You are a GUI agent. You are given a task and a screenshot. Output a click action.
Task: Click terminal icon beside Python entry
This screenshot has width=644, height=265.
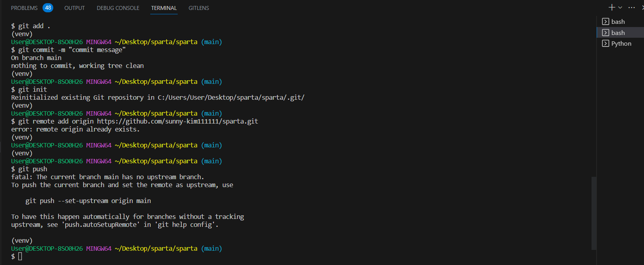(605, 43)
